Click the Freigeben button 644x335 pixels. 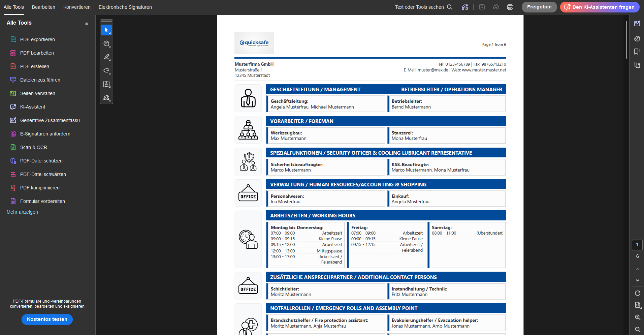click(539, 7)
